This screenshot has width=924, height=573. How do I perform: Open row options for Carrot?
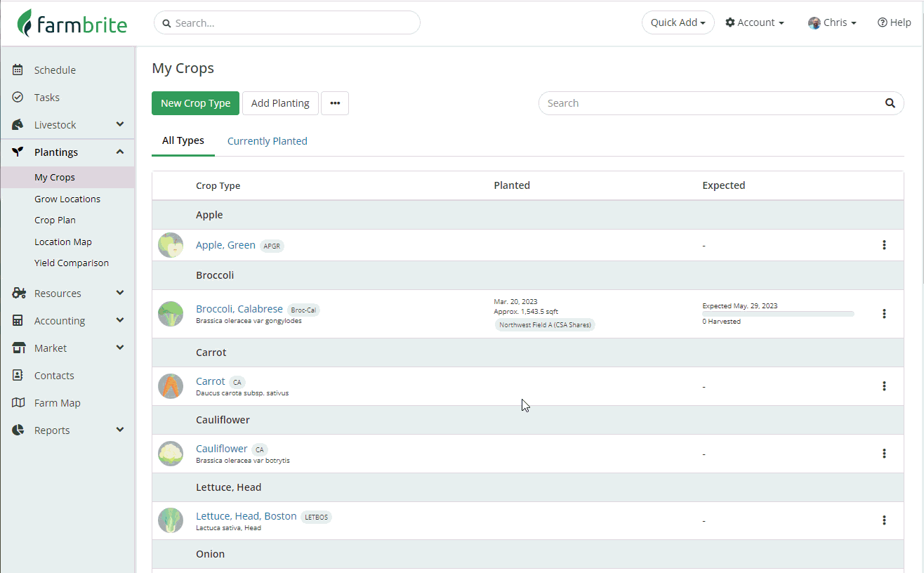pos(884,386)
